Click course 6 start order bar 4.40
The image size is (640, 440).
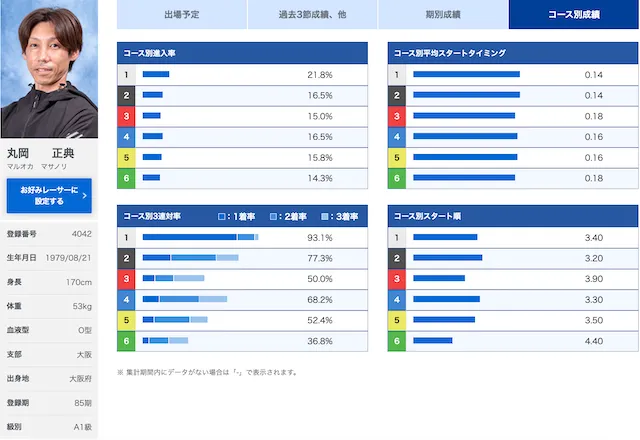433,340
